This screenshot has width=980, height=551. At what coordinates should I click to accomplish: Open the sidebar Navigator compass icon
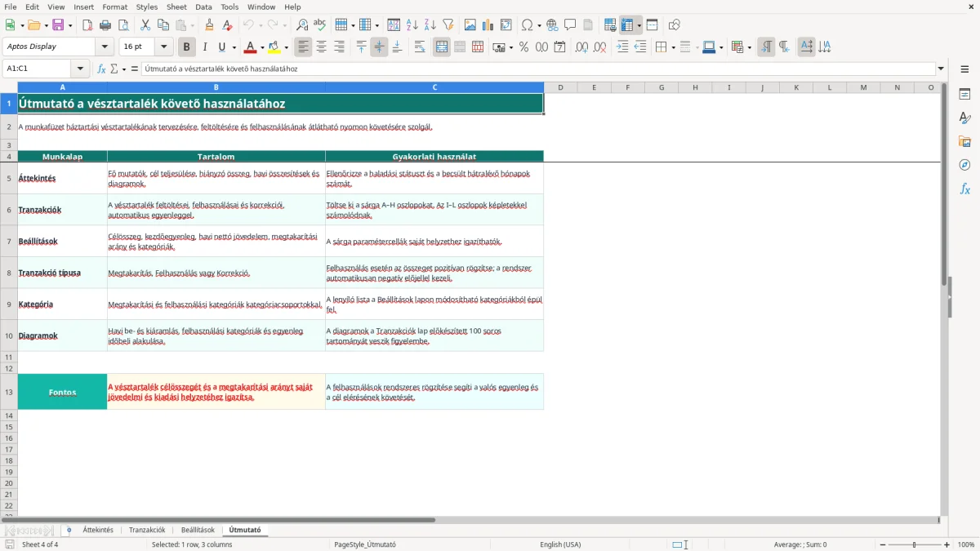964,166
